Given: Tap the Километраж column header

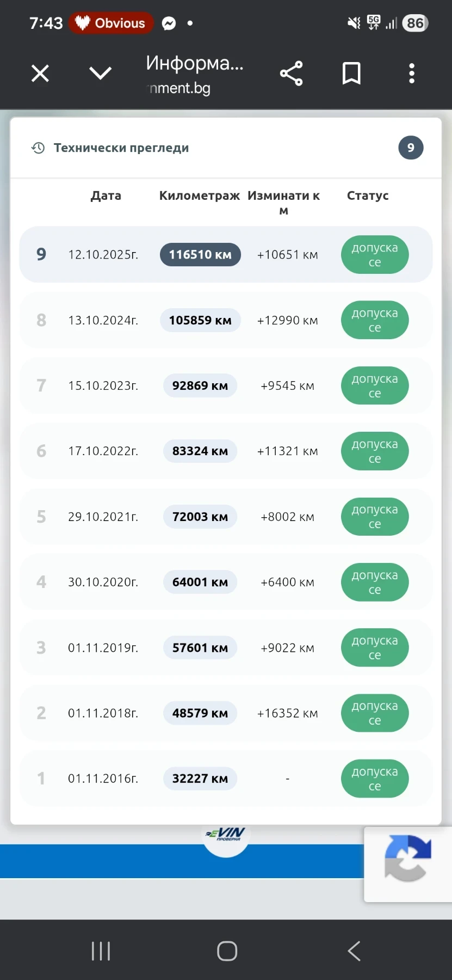Looking at the screenshot, I should tap(200, 195).
